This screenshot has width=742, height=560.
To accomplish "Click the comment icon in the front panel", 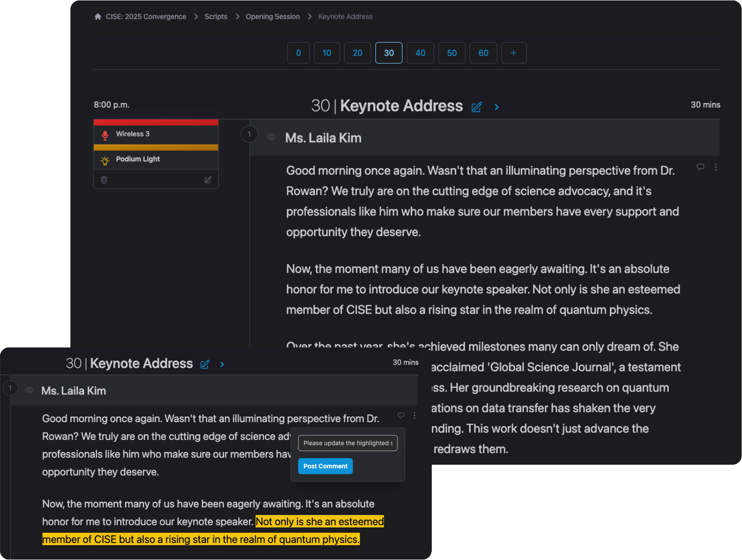I will (x=401, y=415).
